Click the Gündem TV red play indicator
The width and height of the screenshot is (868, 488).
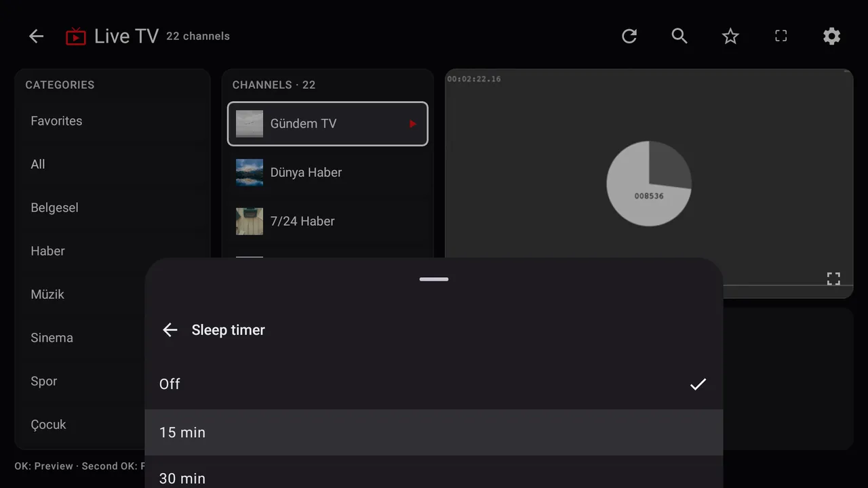coord(412,124)
